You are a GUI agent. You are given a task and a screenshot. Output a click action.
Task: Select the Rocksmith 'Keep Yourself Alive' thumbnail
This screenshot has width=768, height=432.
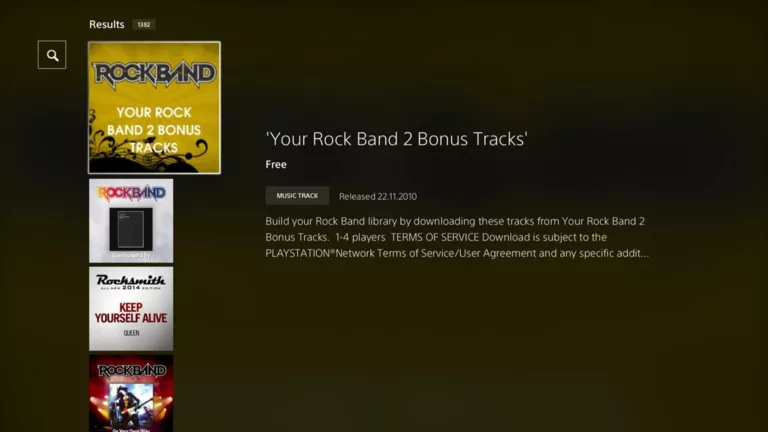coord(131,309)
